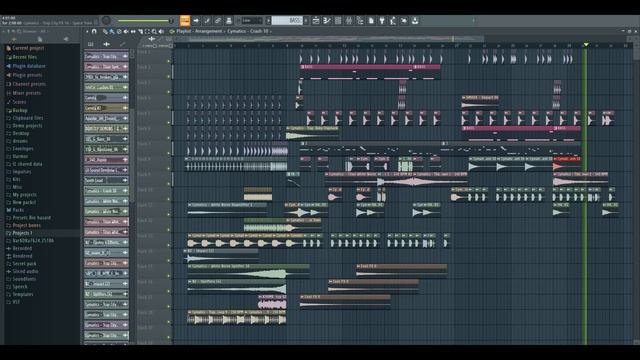Screen dimensions: 640x360
Task: Select the Zoom magnifier tool in playlist
Action: click(x=154, y=31)
